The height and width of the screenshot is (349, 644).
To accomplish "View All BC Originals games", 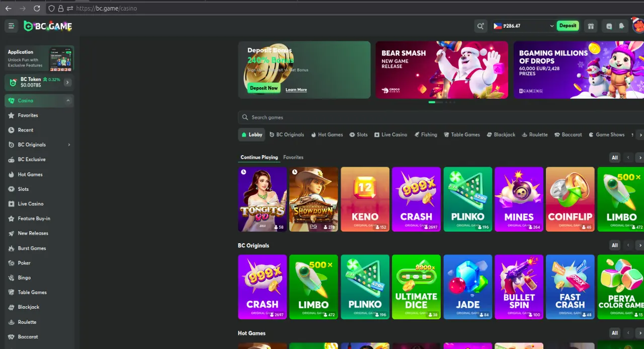I will [x=614, y=245].
